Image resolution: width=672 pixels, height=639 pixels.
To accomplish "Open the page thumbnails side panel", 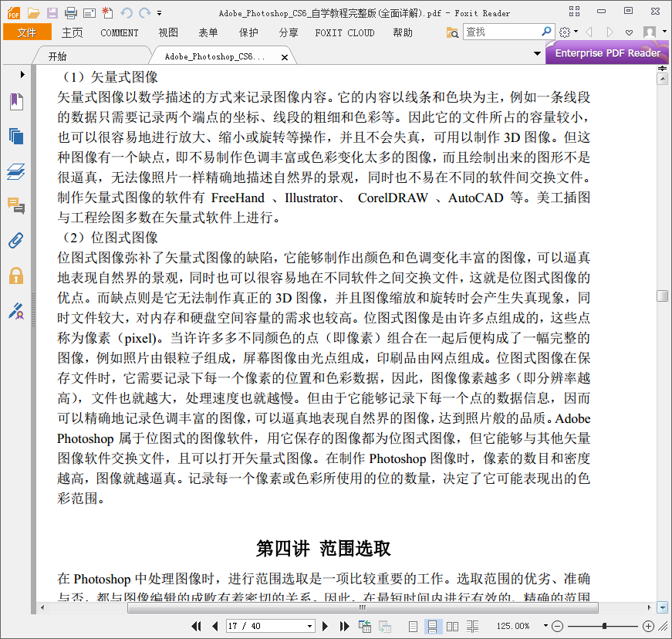I will coord(16,137).
